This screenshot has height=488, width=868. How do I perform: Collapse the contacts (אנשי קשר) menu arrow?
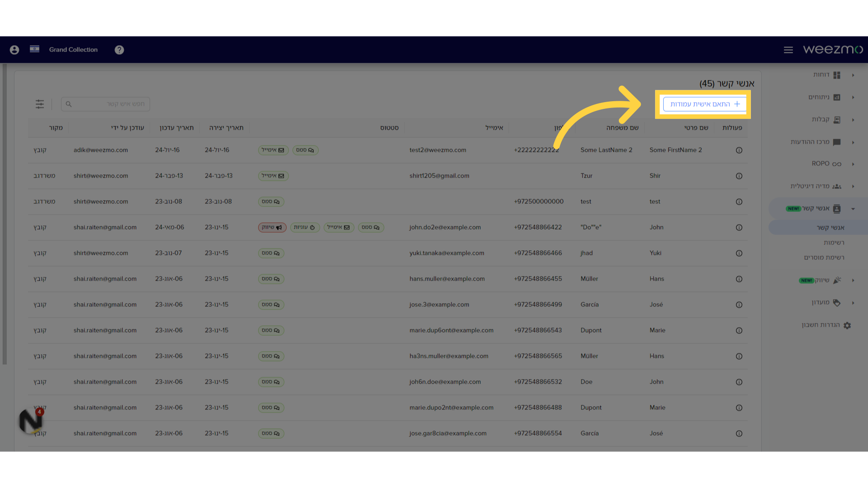[x=853, y=209]
